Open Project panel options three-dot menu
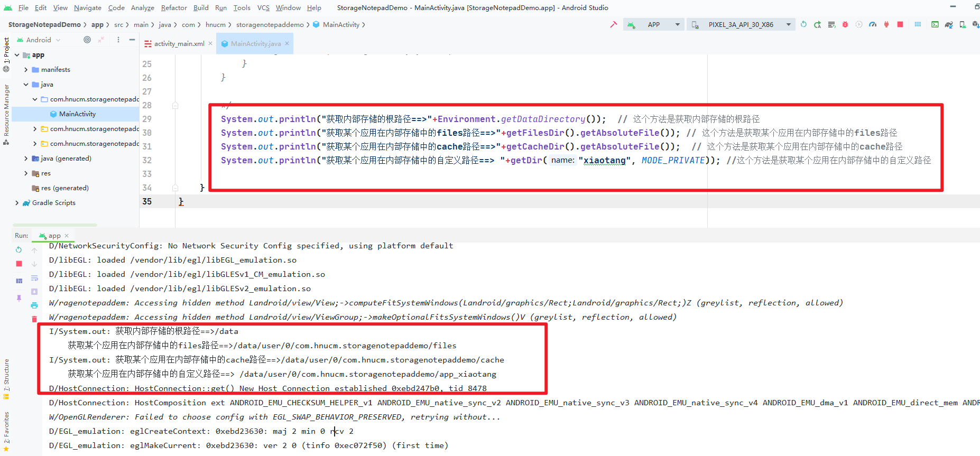 coord(118,40)
